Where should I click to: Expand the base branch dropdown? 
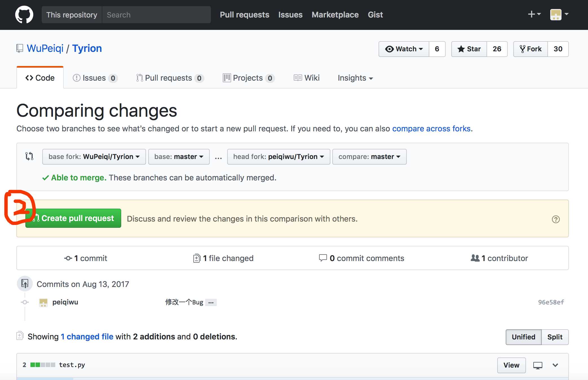coord(178,156)
